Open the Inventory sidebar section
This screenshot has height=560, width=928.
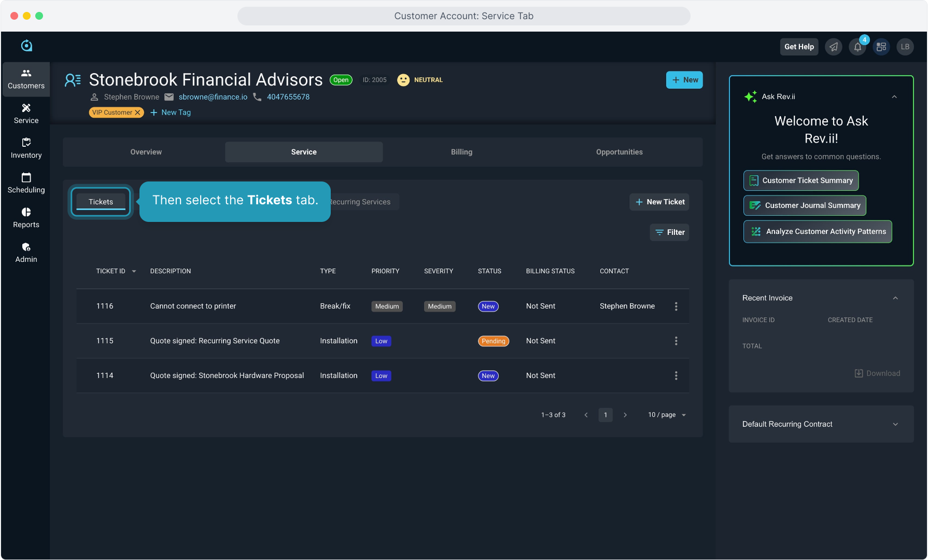pos(26,148)
